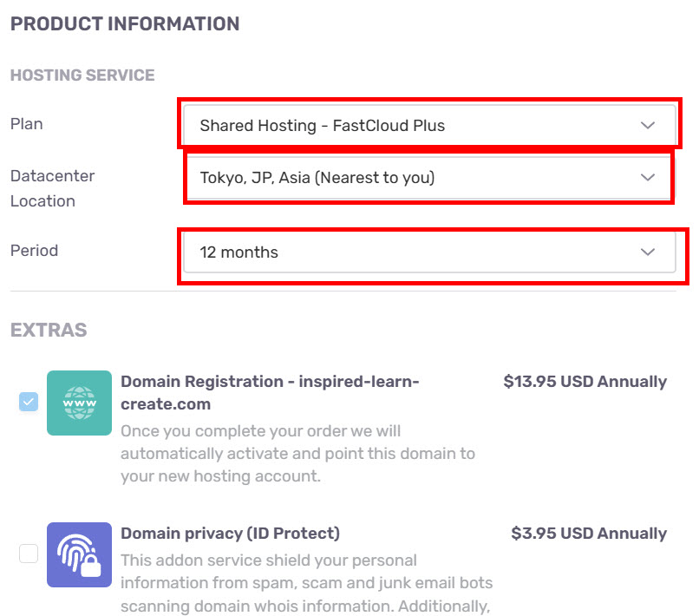The image size is (699, 616).
Task: Click the Domain Registration description text
Action: click(x=297, y=454)
